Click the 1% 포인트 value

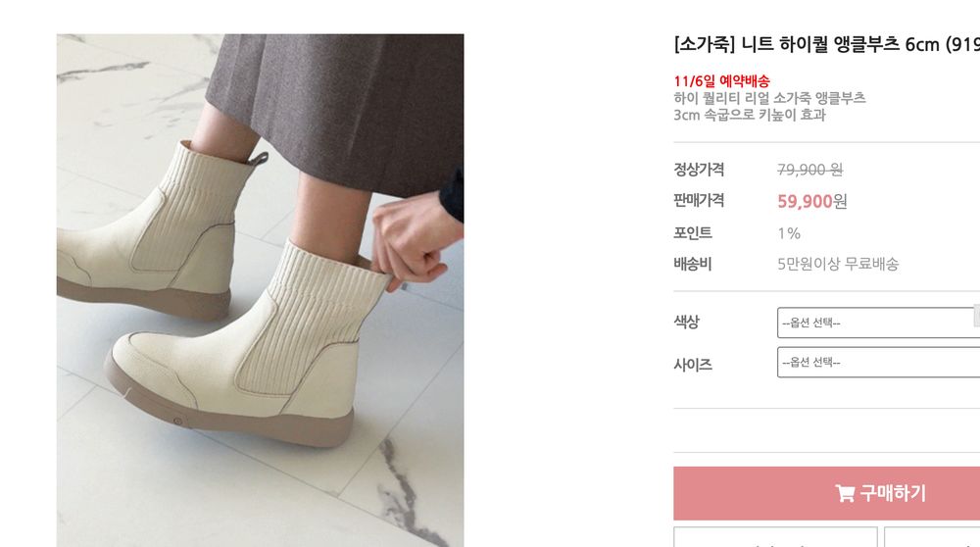[789, 233]
